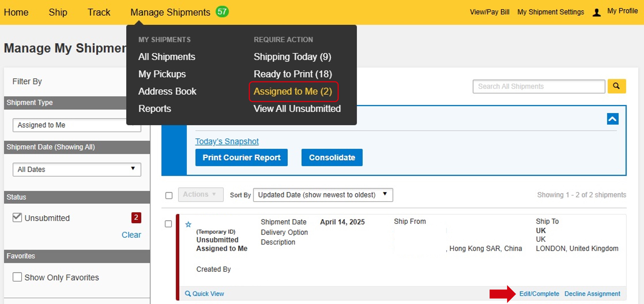Open the Manage Shipments menu
This screenshot has height=304, width=644.
tap(170, 12)
